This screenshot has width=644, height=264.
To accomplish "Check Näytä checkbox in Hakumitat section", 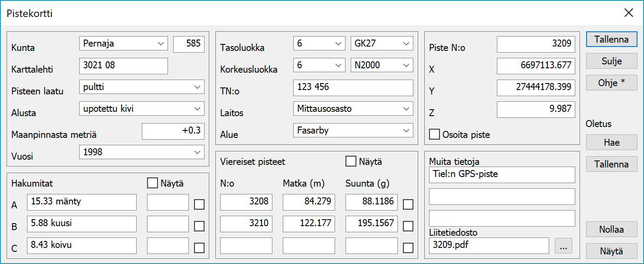I will pos(152,183).
